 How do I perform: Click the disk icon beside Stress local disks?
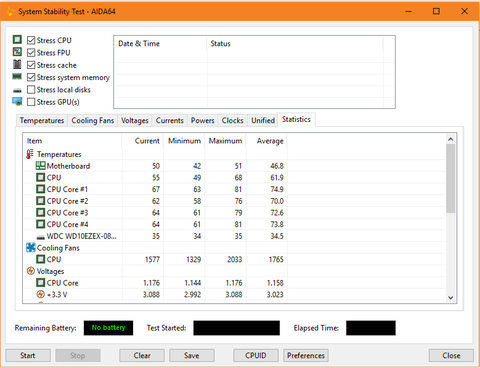[17, 90]
